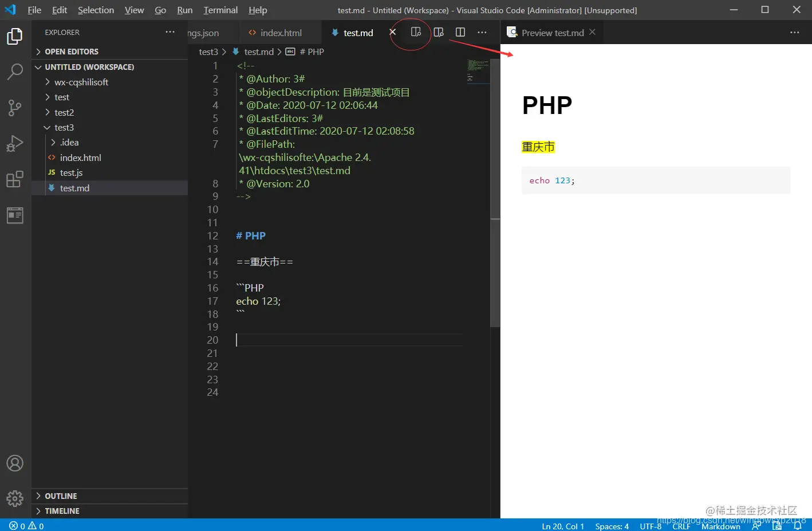Open Source Control view
This screenshot has width=812, height=531.
point(15,107)
